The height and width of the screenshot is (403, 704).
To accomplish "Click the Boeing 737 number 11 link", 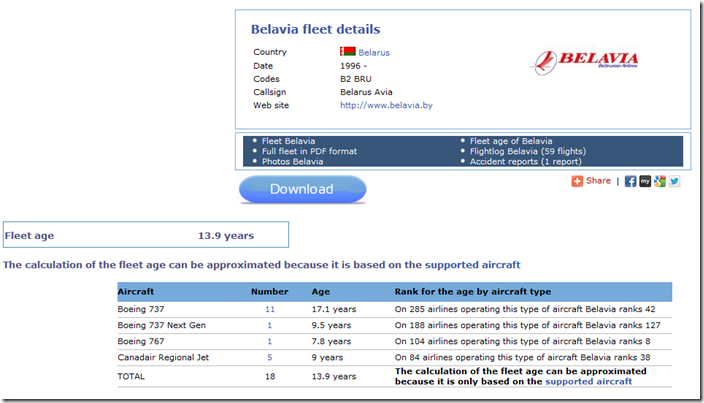I will click(269, 310).
